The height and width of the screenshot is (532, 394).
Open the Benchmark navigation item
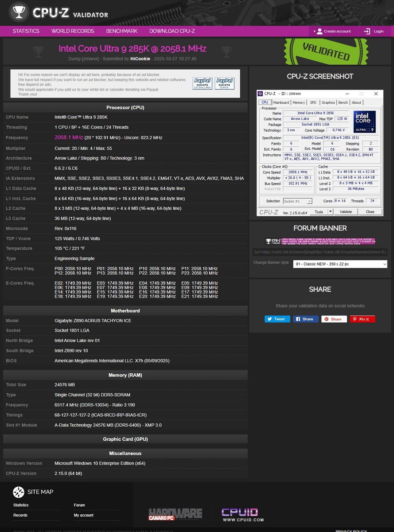(121, 31)
